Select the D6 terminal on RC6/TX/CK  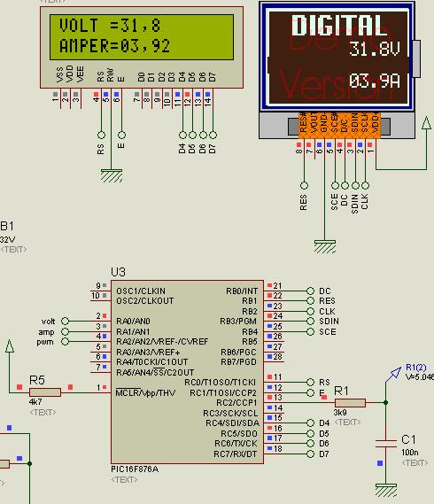pos(310,444)
